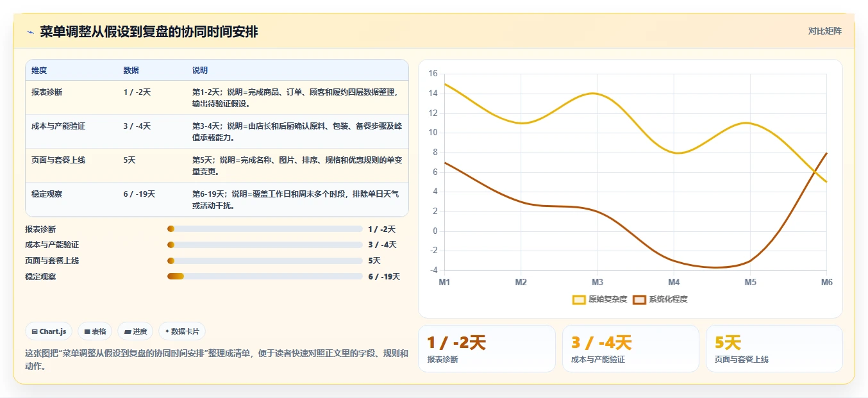The width and height of the screenshot is (868, 398).
Task: Click the 报表诊断 progress bar
Action: 265,229
